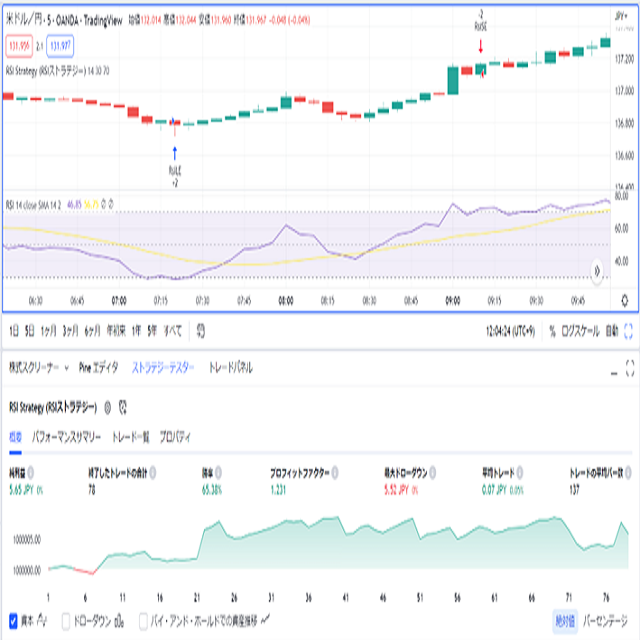The width and height of the screenshot is (640, 640).
Task: Click info icon next to 純利益
Action: click(x=31, y=473)
